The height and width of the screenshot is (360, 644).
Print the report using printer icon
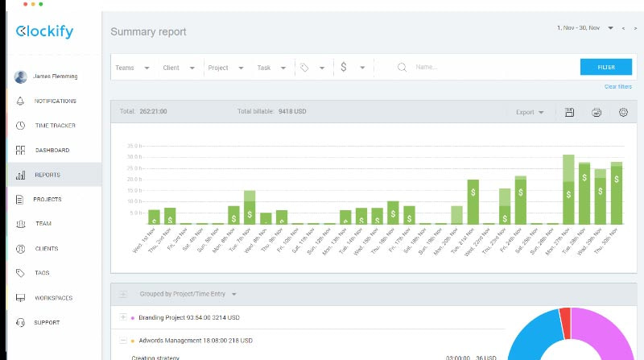click(597, 112)
